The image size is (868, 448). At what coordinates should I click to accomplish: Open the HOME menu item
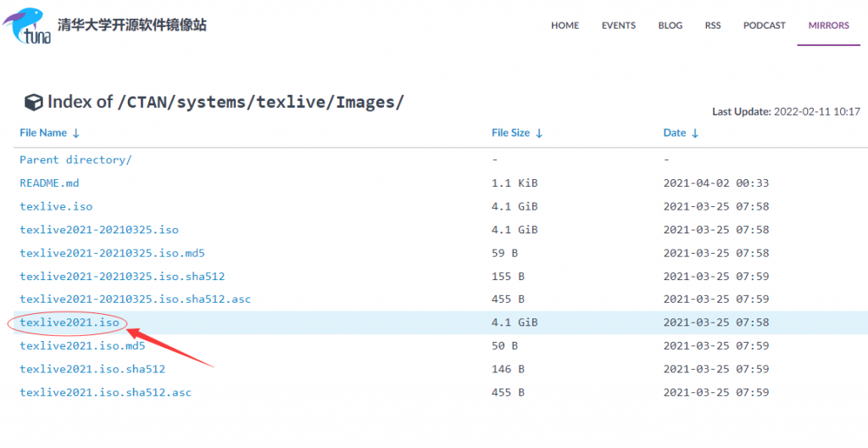pos(565,25)
